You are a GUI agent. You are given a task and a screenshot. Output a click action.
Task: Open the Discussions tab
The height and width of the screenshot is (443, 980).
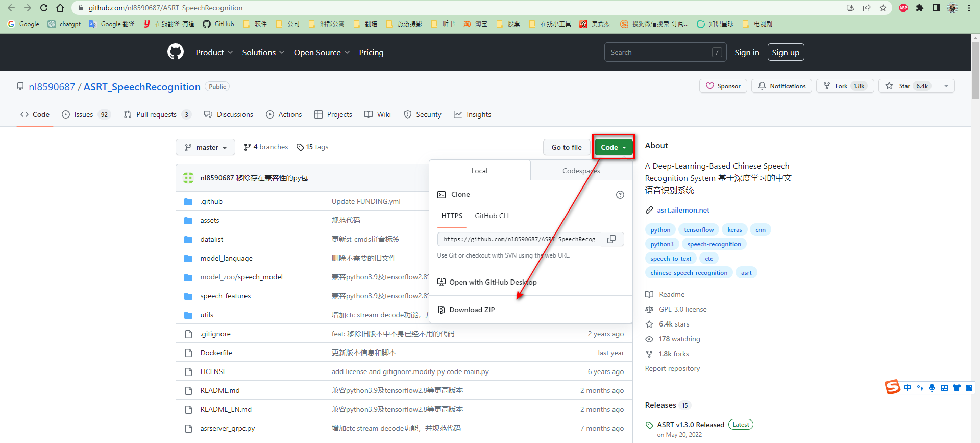point(229,114)
